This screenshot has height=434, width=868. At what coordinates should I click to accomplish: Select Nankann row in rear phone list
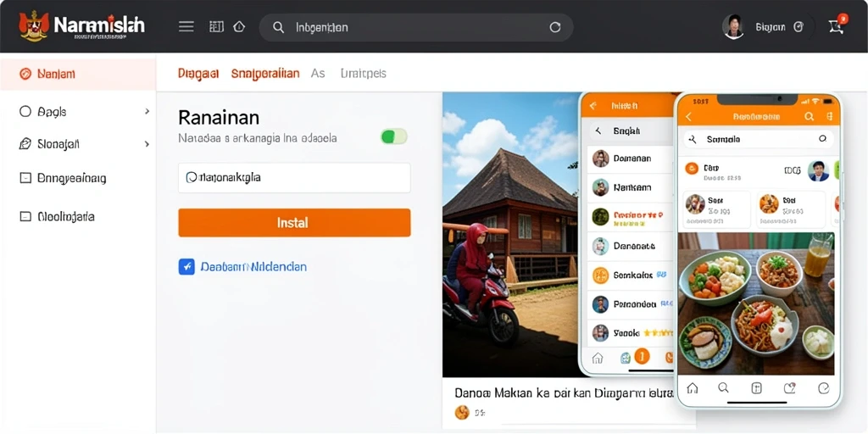pos(631,187)
